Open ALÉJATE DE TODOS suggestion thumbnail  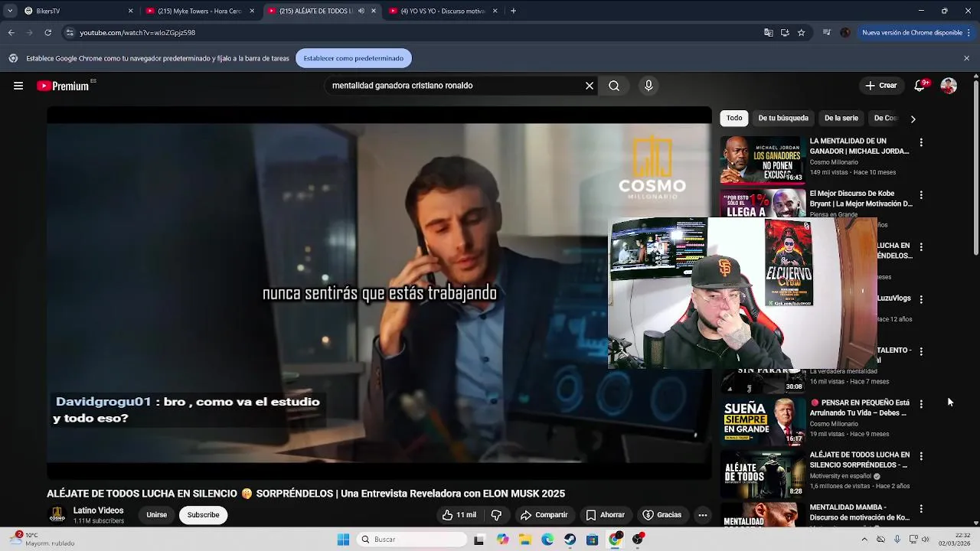tap(763, 474)
